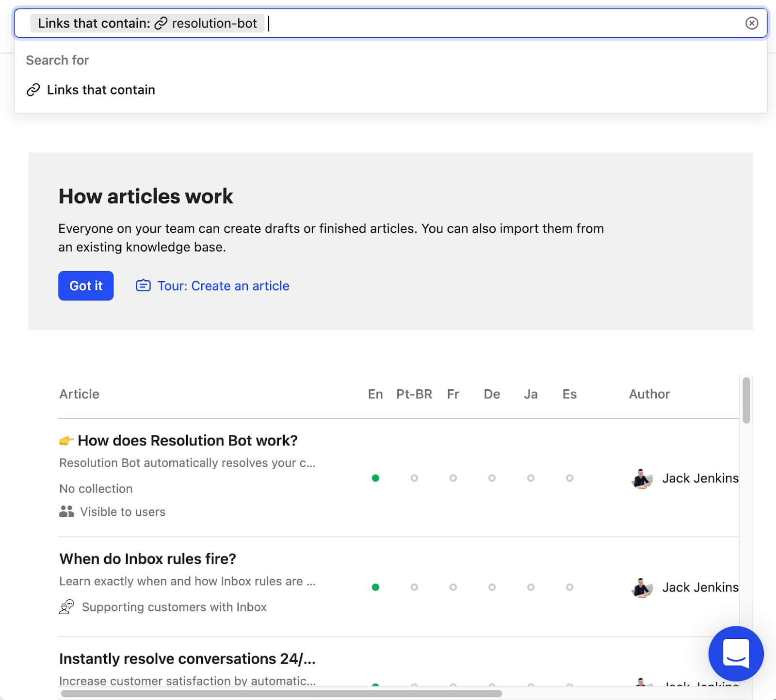Click the horizontal scrollbar at bottom of table
The height and width of the screenshot is (700, 776).
(281, 694)
